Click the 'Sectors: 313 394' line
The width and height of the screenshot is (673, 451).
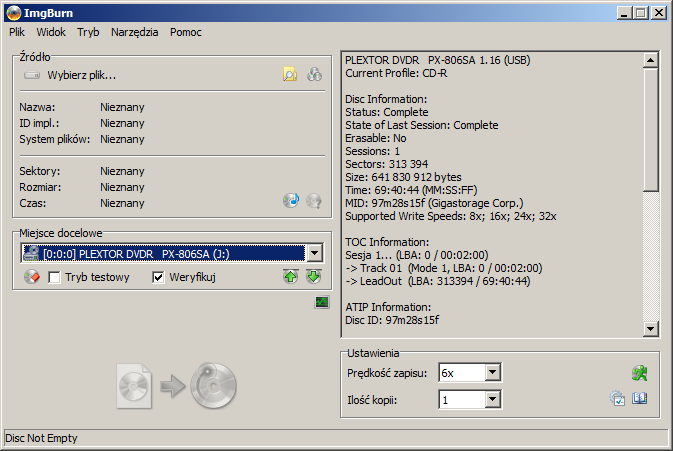pos(387,164)
